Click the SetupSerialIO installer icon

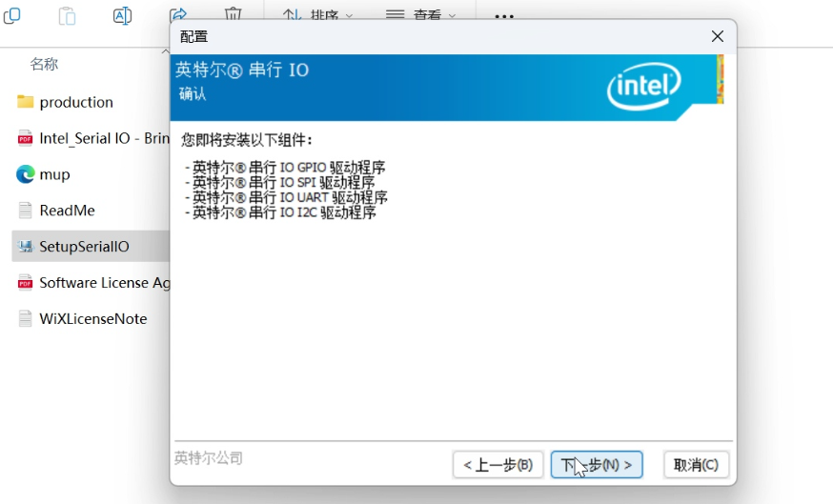point(26,247)
